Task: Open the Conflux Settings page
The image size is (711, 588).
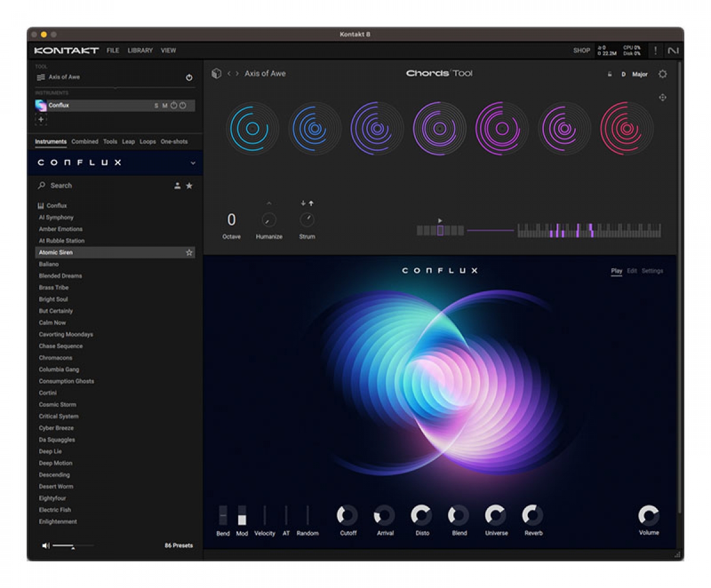Action: click(x=652, y=271)
